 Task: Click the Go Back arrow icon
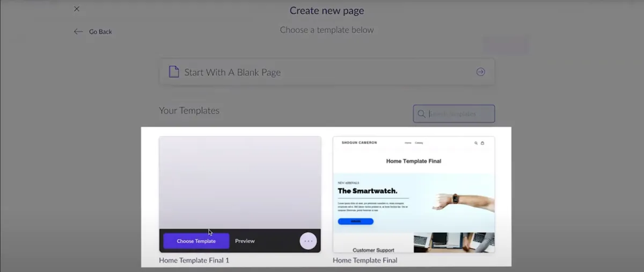[78, 32]
